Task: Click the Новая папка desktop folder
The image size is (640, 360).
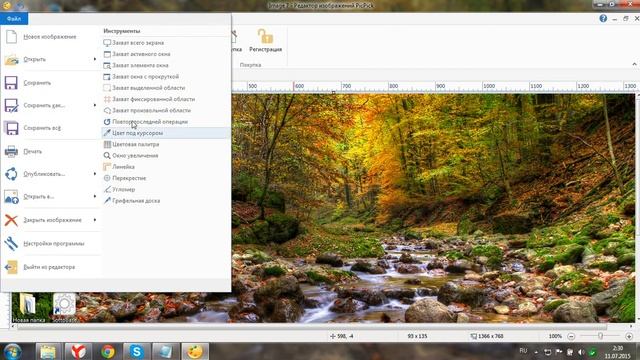Action: 29,308
